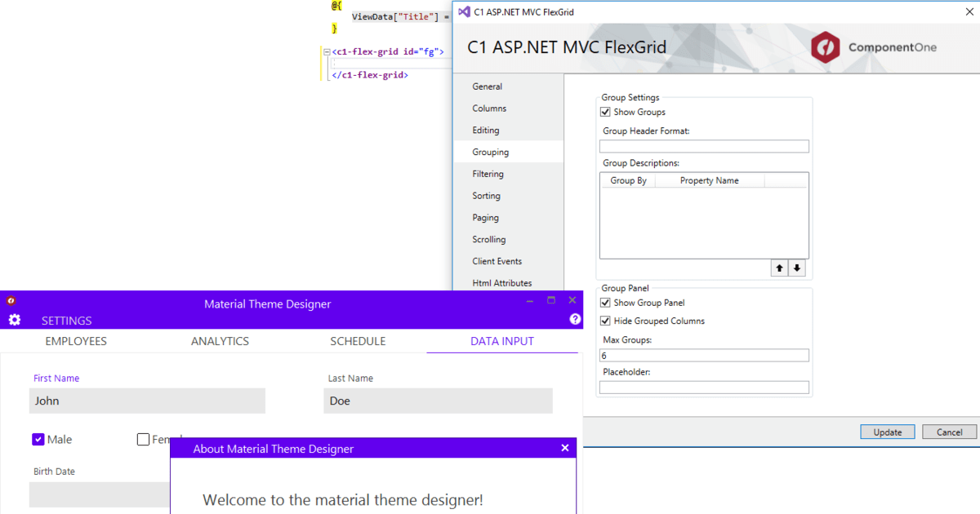Uncheck Hide Grouped Columns
The width and height of the screenshot is (980, 514).
tap(604, 321)
